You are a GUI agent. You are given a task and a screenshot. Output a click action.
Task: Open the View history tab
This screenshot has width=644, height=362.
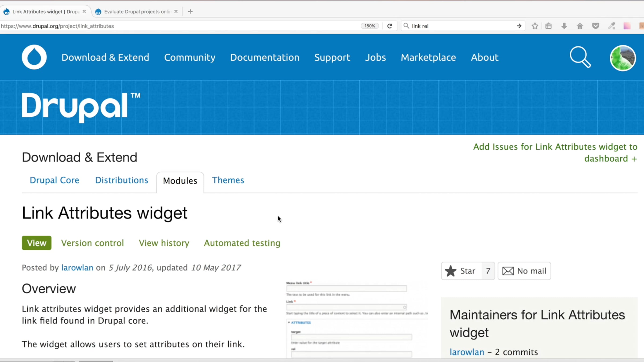point(164,243)
